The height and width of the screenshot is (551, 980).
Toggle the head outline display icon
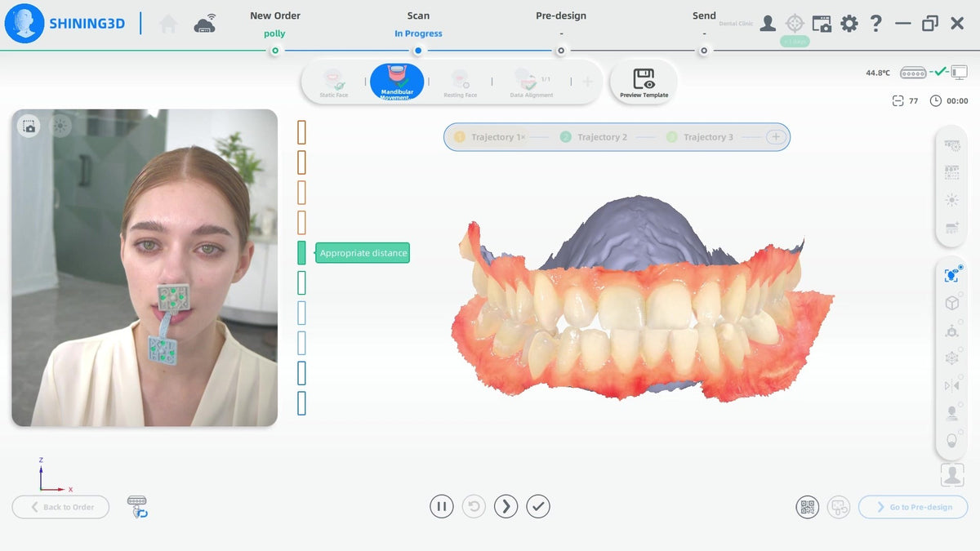click(951, 440)
